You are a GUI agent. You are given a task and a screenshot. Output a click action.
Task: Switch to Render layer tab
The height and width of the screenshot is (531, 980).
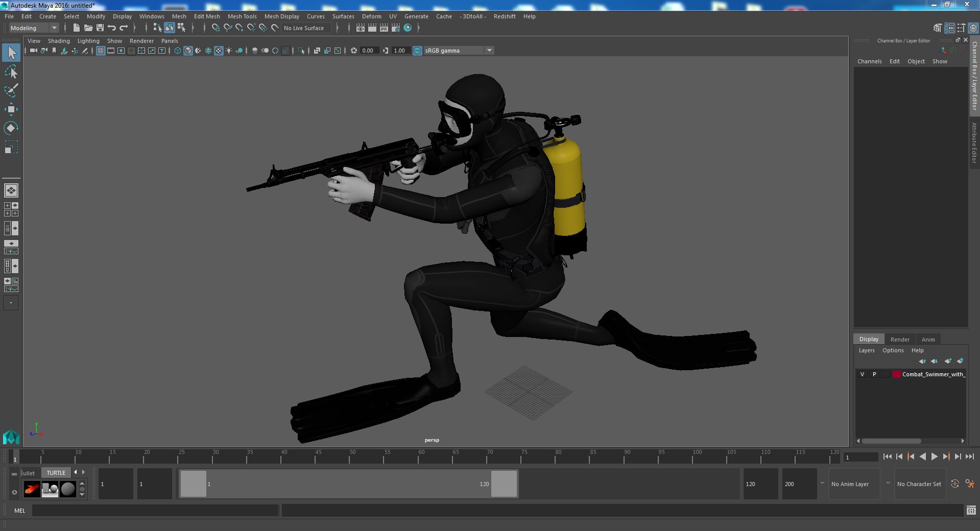tap(900, 340)
